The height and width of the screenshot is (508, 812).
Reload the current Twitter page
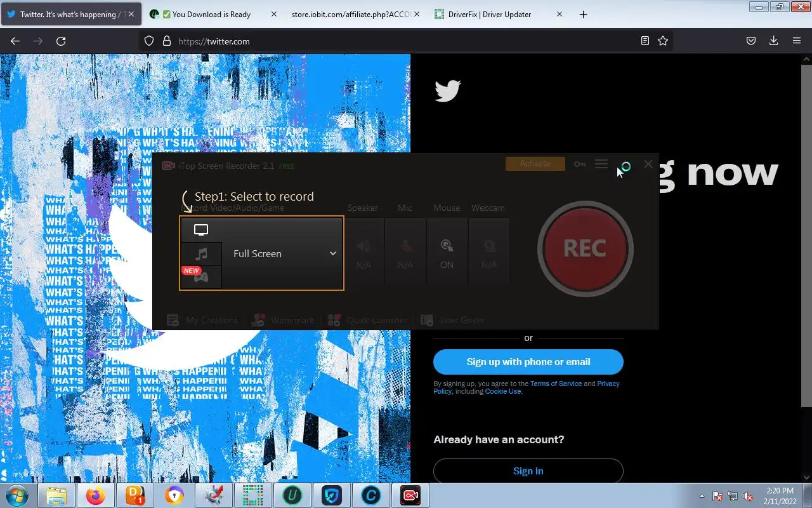(61, 41)
